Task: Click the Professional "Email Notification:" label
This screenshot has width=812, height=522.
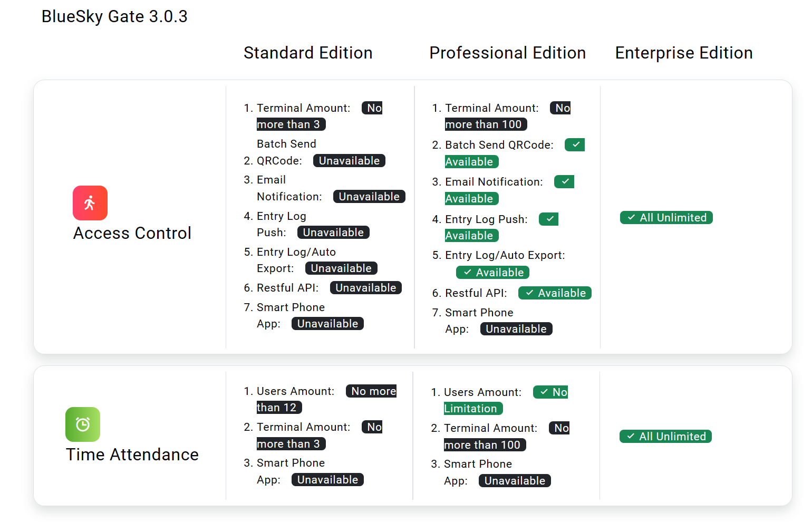Action: pyautogui.click(x=494, y=182)
